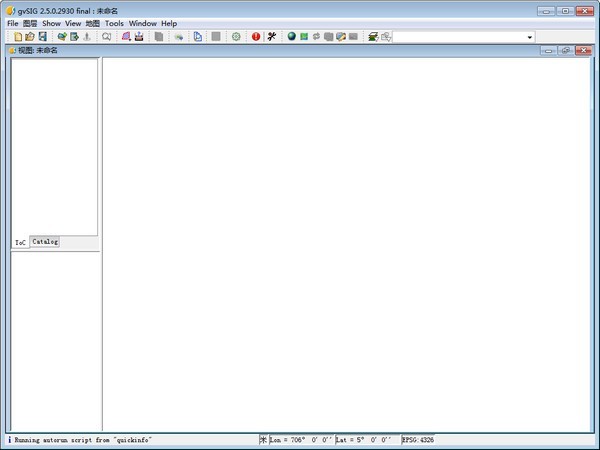Click the magnifier locator icon

click(107, 37)
